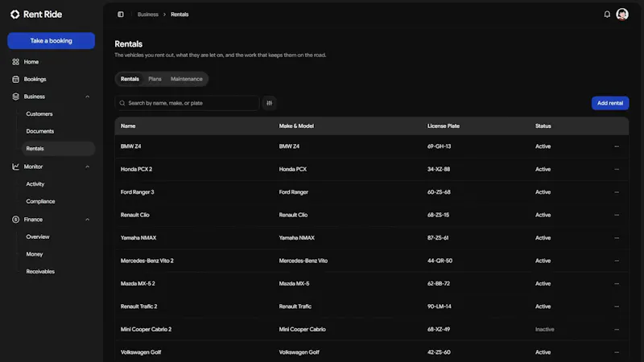Click the Add rental button
Screen dimensions: 644x362
[x=610, y=103]
